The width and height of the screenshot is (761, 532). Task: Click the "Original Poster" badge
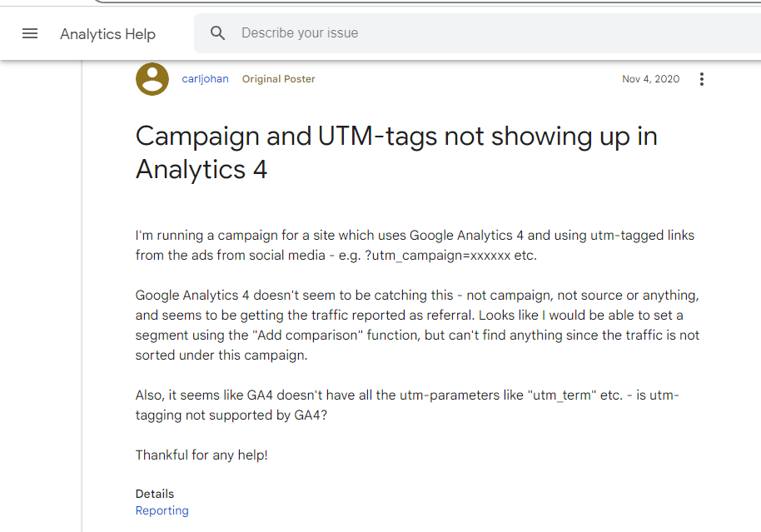click(x=278, y=79)
